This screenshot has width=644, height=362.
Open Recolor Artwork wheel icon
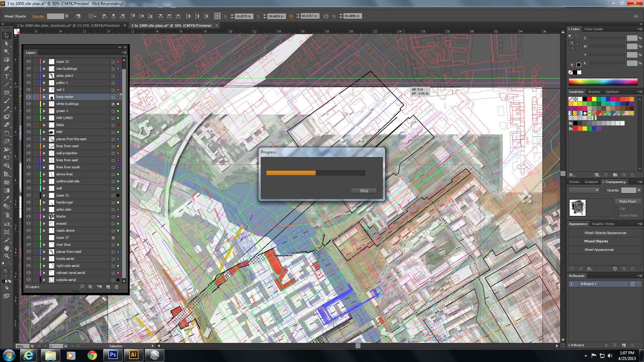click(x=78, y=16)
